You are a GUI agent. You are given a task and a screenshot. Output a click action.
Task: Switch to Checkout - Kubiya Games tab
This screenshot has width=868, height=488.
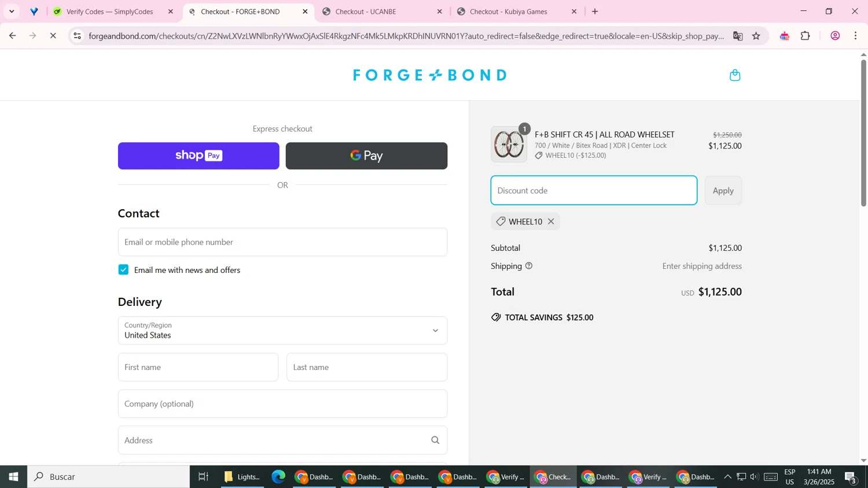(517, 12)
